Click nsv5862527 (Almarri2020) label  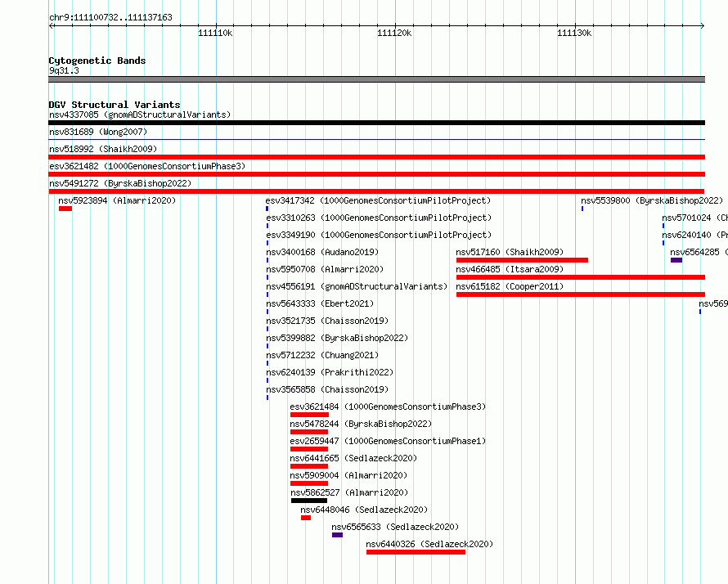click(349, 492)
